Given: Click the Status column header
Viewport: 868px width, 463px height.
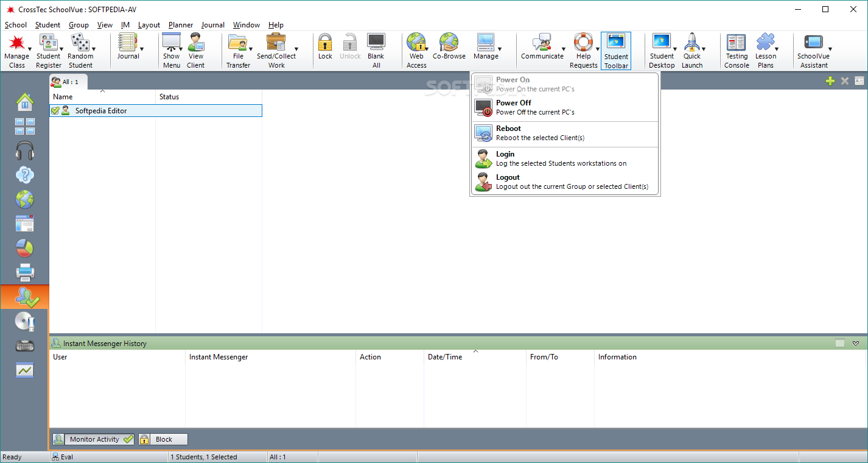Looking at the screenshot, I should (209, 97).
